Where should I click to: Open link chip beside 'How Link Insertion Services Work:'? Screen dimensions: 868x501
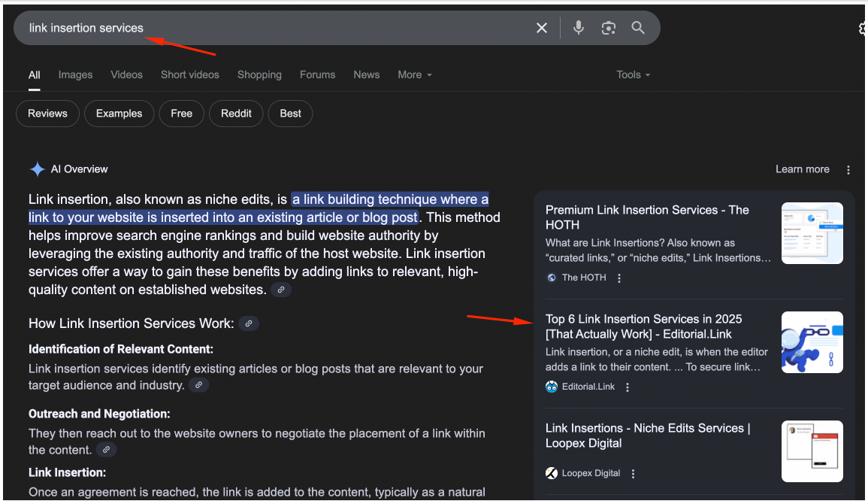tap(249, 323)
